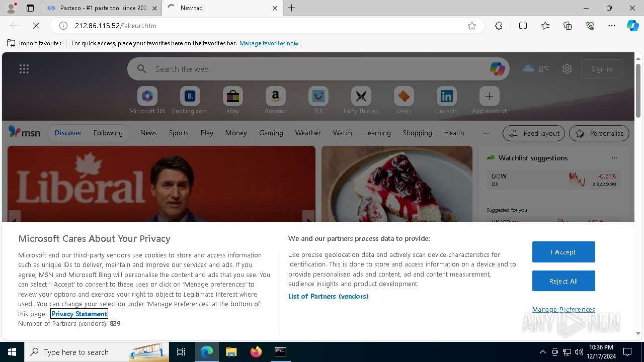Show hidden system tray icons
The height and width of the screenshot is (362, 644).
pyautogui.click(x=542, y=352)
